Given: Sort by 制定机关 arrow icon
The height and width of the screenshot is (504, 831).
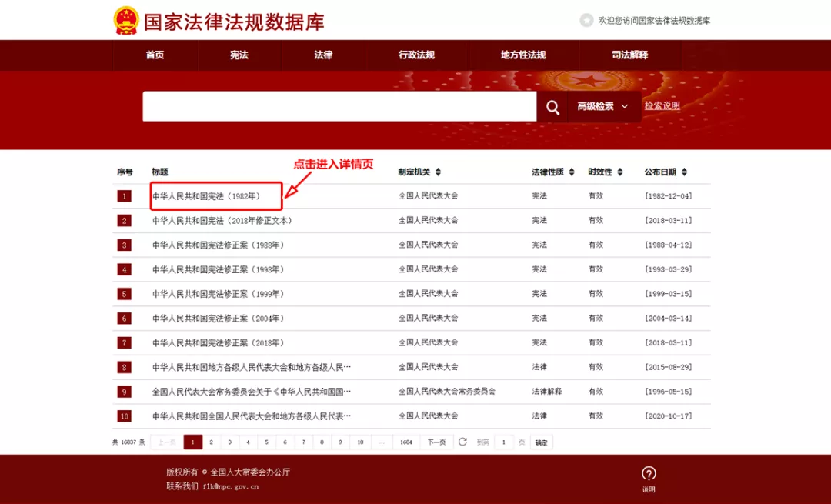Looking at the screenshot, I should point(438,172).
